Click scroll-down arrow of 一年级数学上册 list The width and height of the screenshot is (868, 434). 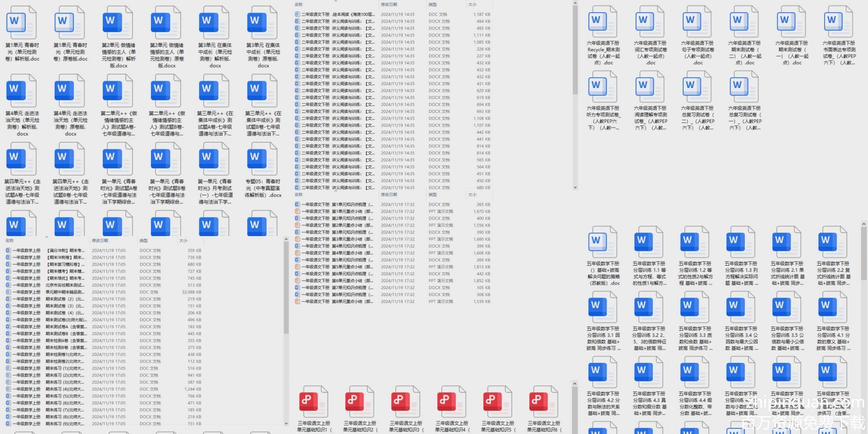pyautogui.click(x=286, y=423)
